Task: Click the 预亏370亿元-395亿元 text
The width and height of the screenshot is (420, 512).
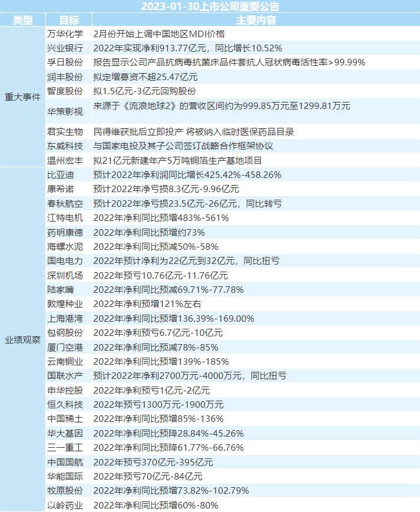Action: click(153, 462)
